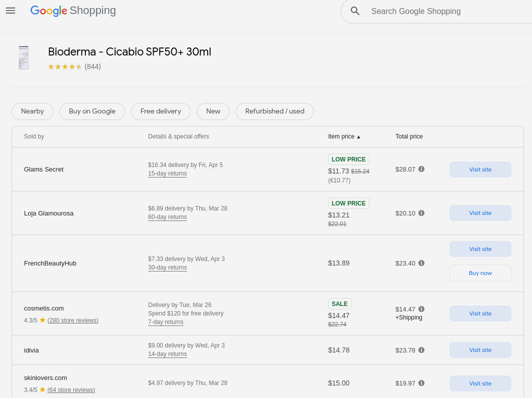Open 15-day returns policy link
The height and width of the screenshot is (398, 532).
point(167,173)
